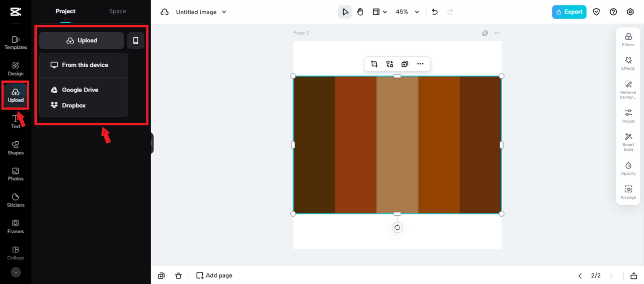Undo the last action

point(435,12)
